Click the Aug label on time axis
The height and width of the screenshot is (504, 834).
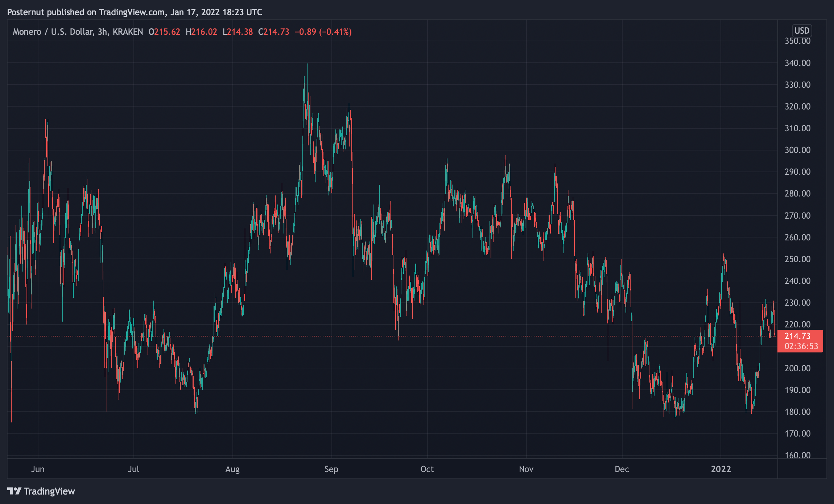(232, 469)
